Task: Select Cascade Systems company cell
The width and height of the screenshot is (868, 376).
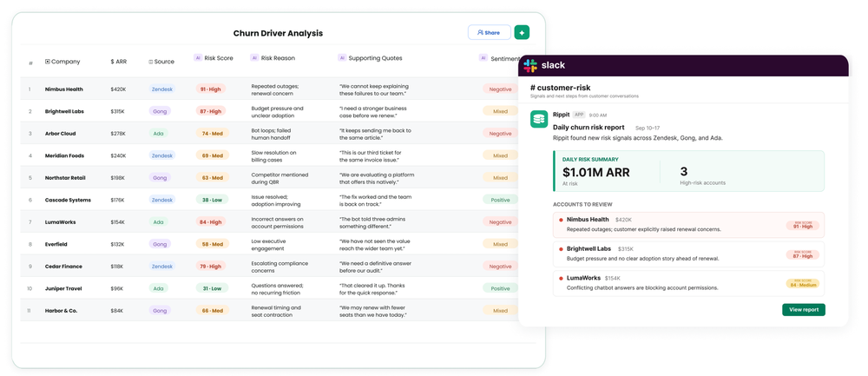Action: point(68,200)
